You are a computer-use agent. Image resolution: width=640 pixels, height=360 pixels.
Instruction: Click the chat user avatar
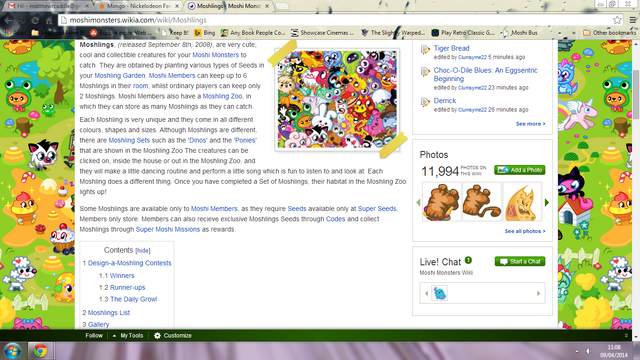tap(440, 293)
